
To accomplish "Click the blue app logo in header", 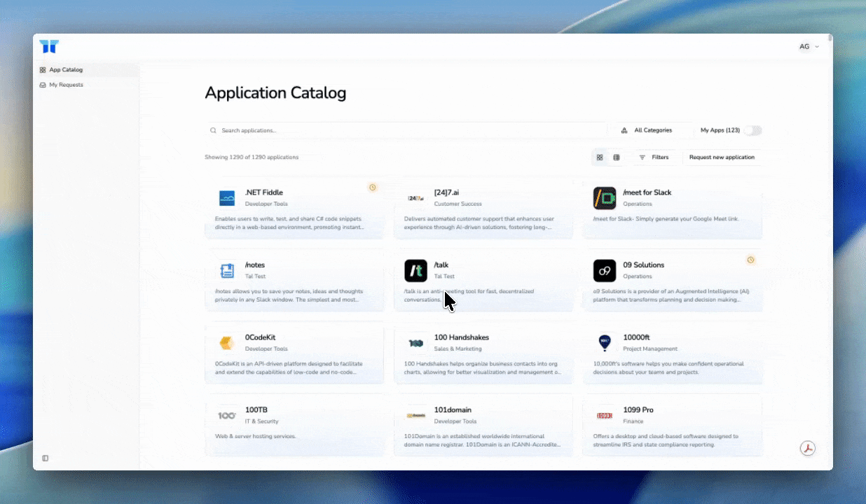I will (x=49, y=47).
